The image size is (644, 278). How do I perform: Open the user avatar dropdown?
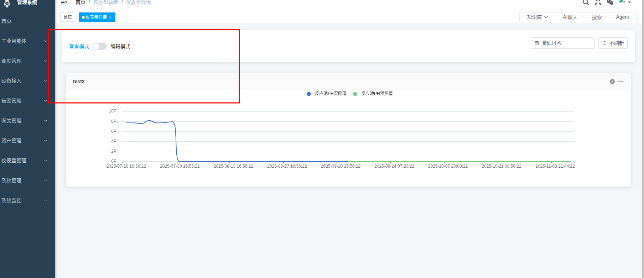tap(625, 2)
